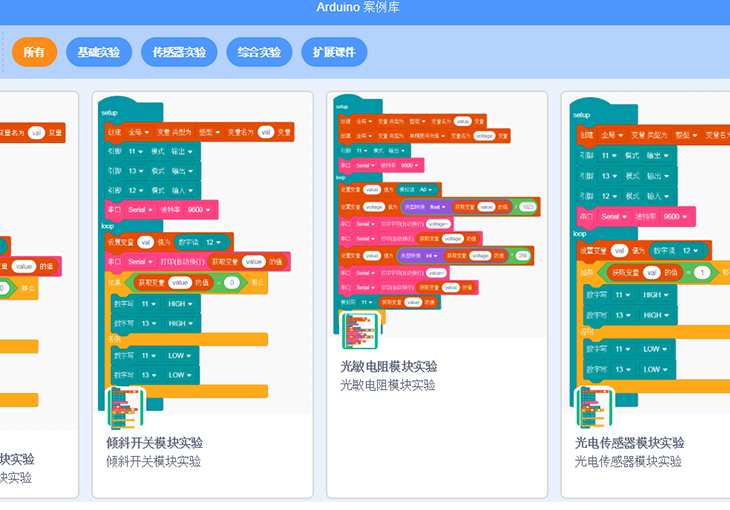The image size is (730, 510).
Task: Open first HIGH dropdown in 光电传感器 card
Action: click(656, 295)
